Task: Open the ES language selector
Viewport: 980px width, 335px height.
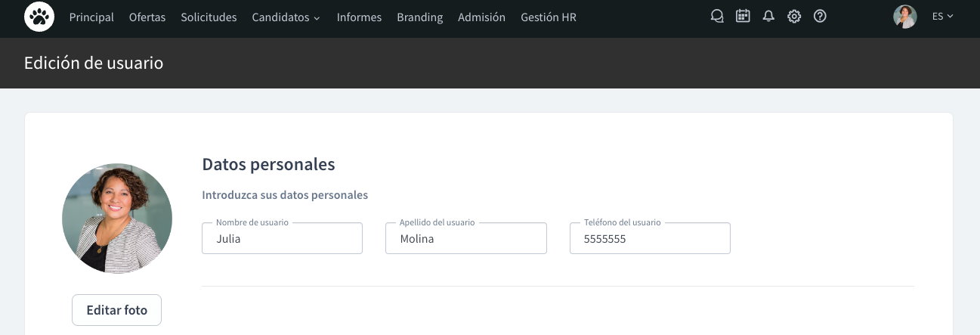Action: (x=942, y=16)
